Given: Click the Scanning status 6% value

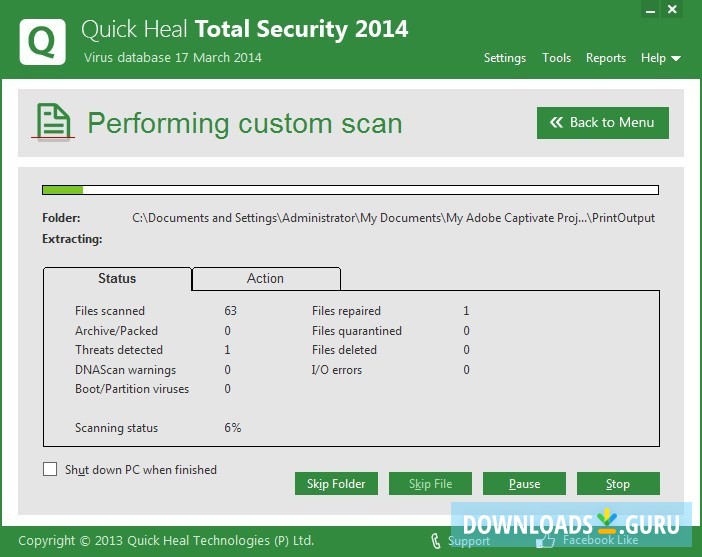Looking at the screenshot, I should point(233,428).
